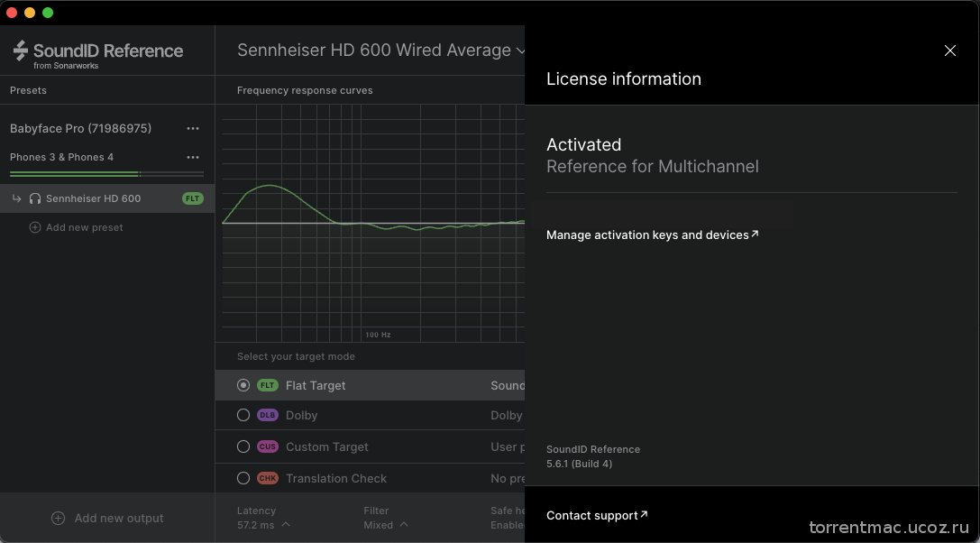This screenshot has height=543, width=980.
Task: Click the Flat Target label
Action: point(316,385)
